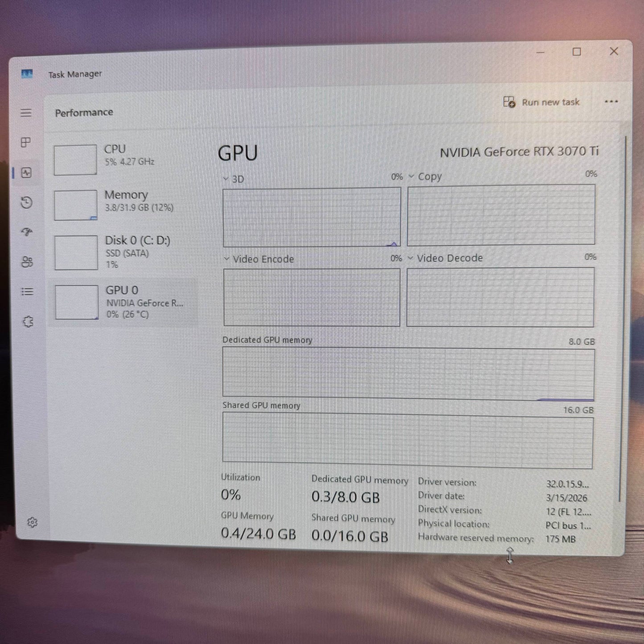Click the 175 MB hardware reserved value
644x644 pixels.
tap(560, 539)
